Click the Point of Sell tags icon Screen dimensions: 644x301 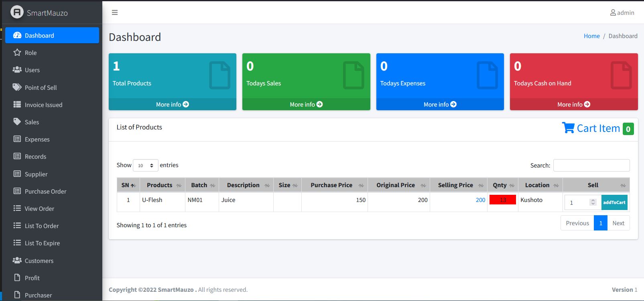point(17,87)
